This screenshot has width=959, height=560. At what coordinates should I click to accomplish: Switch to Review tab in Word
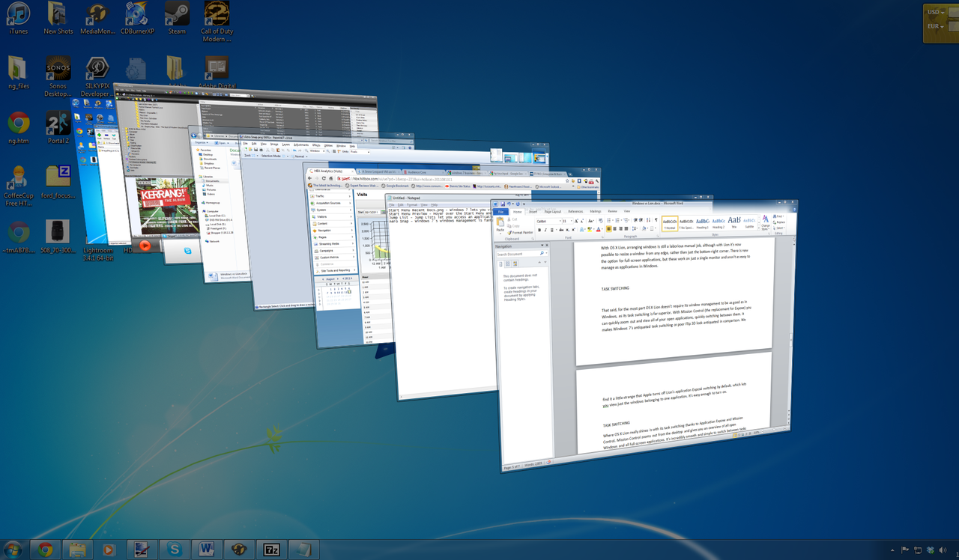coord(613,211)
